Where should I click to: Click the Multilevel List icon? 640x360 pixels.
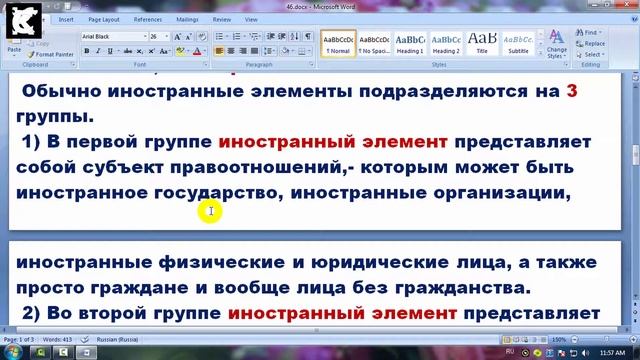(x=254, y=37)
